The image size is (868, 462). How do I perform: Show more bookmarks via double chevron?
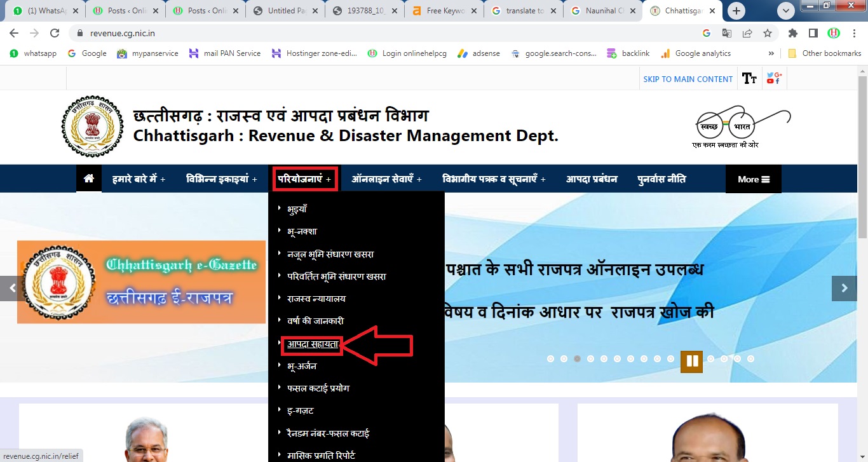click(x=771, y=53)
